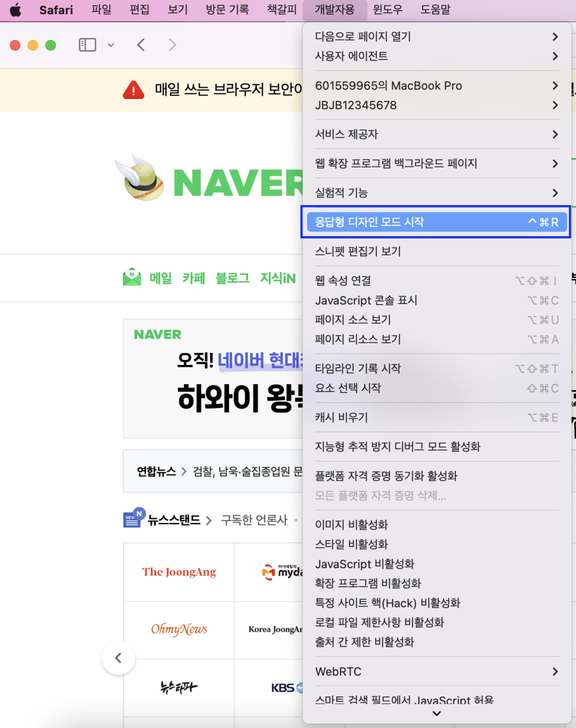Toggle 이미지 비활성화 option
Screen dimensions: 576x728
tap(436, 525)
